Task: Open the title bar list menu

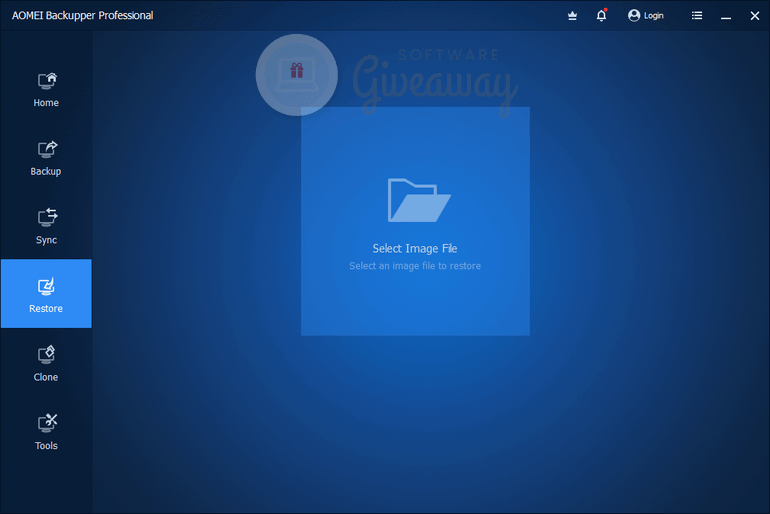Action: 697,16
